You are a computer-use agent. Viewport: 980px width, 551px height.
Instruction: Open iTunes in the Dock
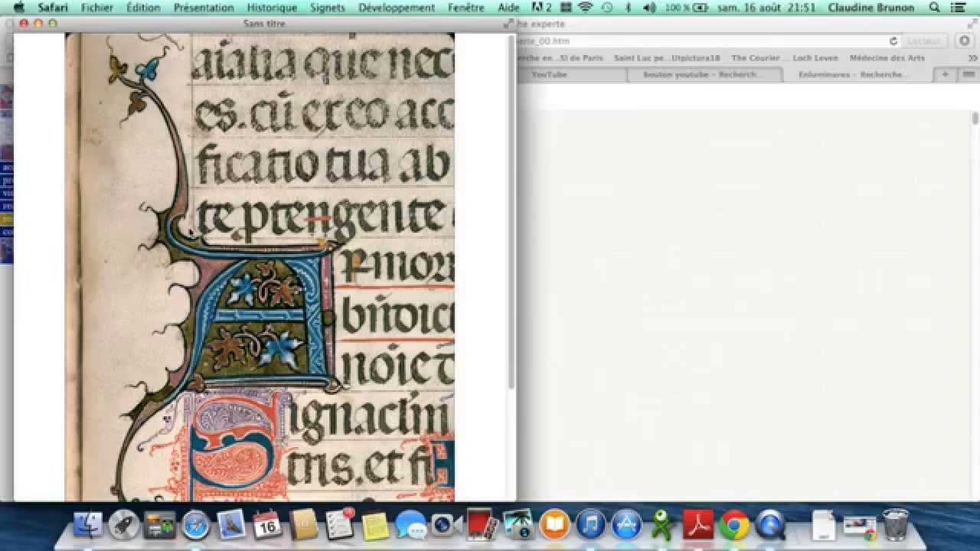(590, 525)
